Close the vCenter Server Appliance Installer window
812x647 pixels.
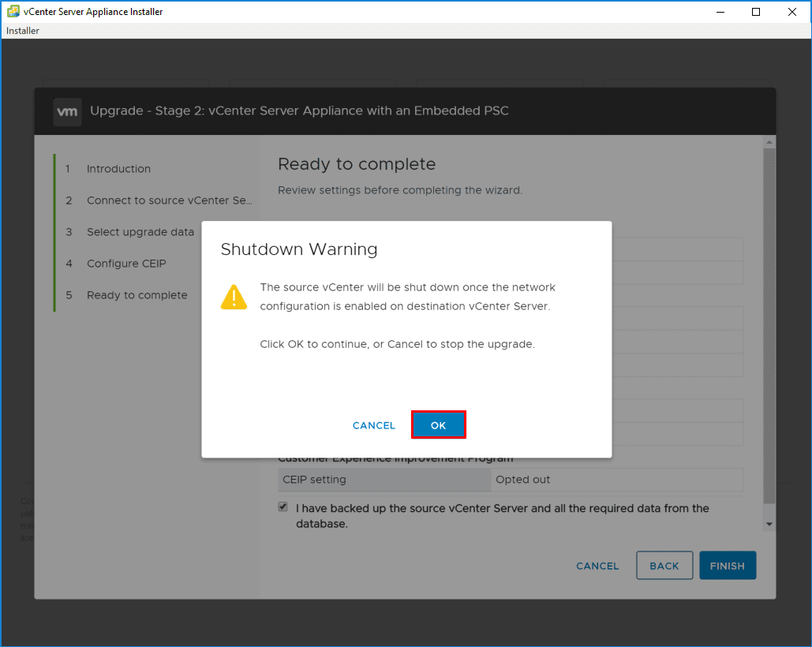pos(791,12)
